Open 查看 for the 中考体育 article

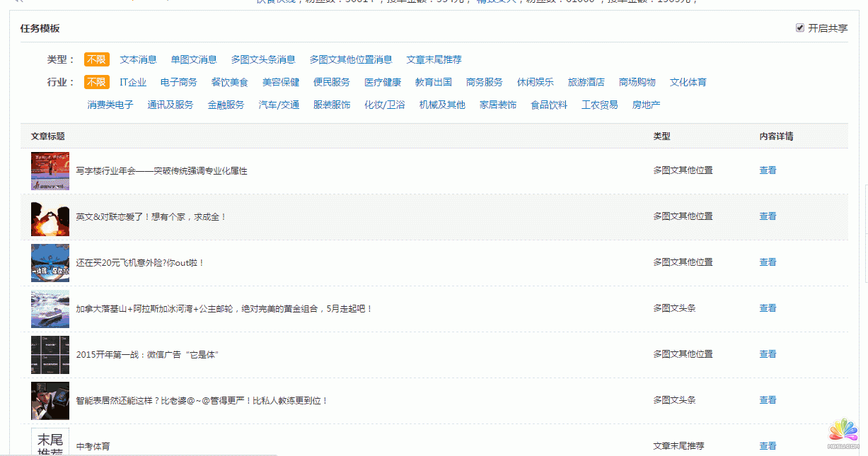coord(768,445)
